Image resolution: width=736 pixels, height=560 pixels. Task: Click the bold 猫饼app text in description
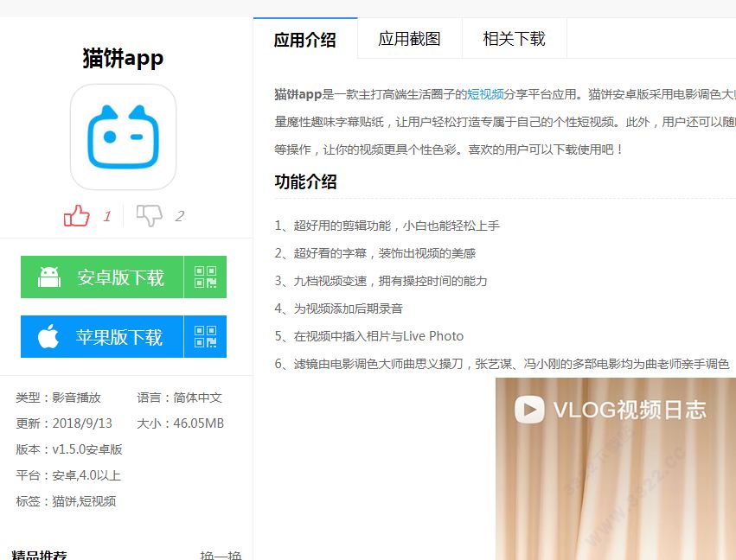(298, 94)
